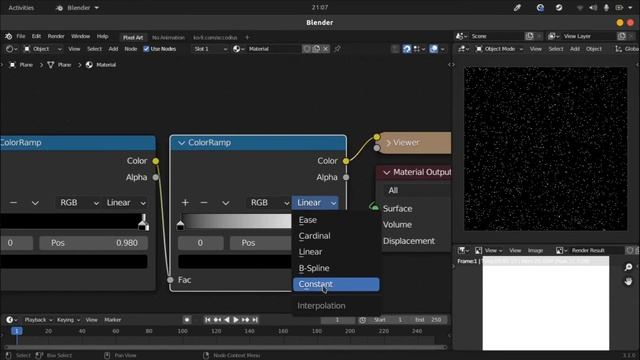Switch to the No Animation workspace tab

tap(168, 38)
